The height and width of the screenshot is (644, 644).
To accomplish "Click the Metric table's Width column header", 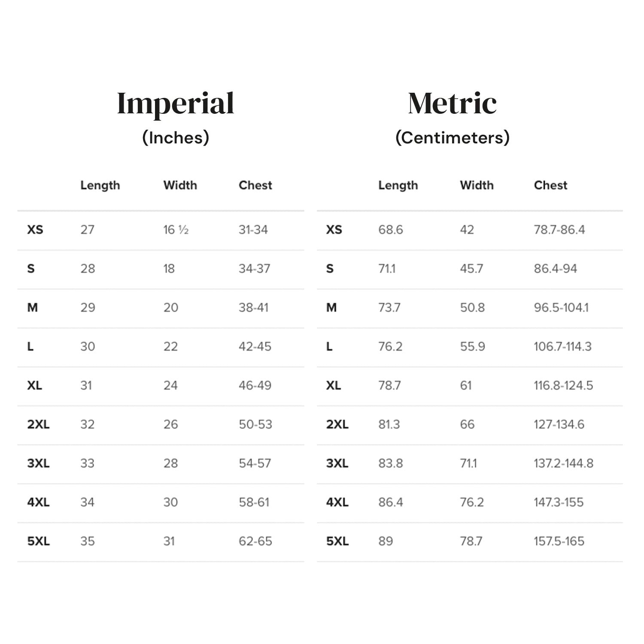I will [477, 185].
